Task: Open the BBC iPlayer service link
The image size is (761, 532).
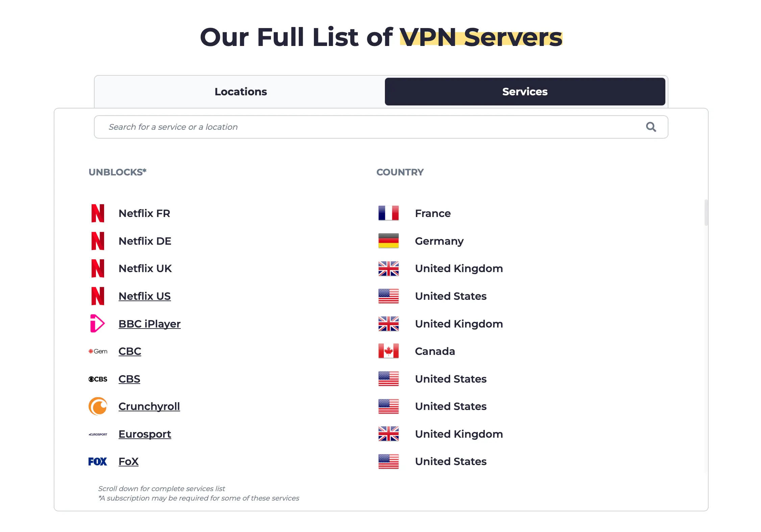Action: [150, 323]
